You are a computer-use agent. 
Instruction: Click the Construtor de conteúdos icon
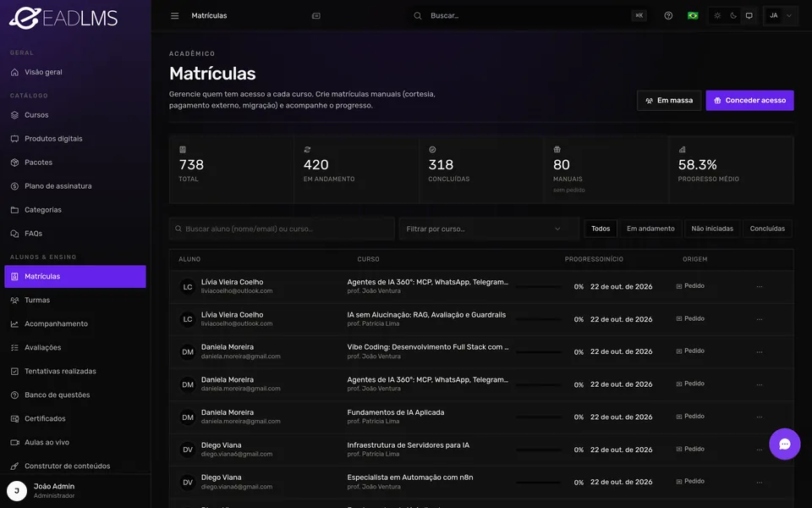pos(14,466)
